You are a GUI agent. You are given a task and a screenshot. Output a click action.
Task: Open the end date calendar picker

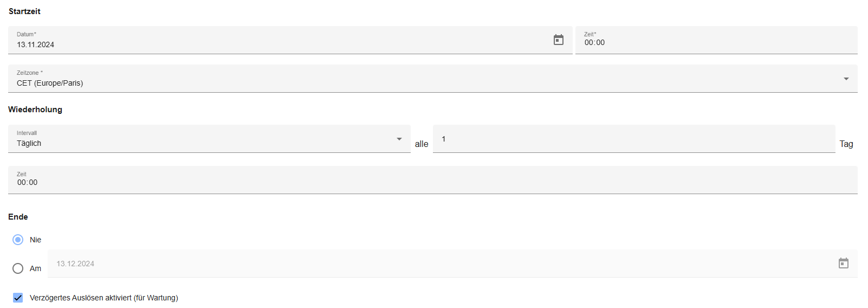[x=843, y=264]
